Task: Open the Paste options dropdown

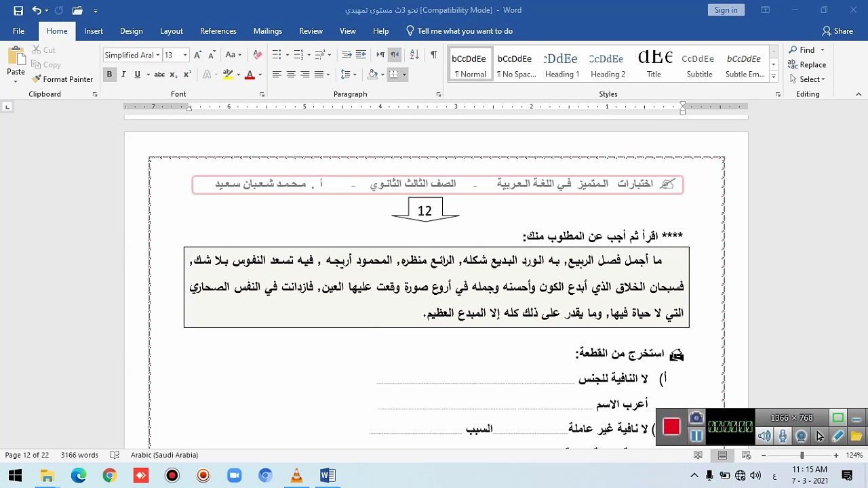Action: tap(16, 81)
